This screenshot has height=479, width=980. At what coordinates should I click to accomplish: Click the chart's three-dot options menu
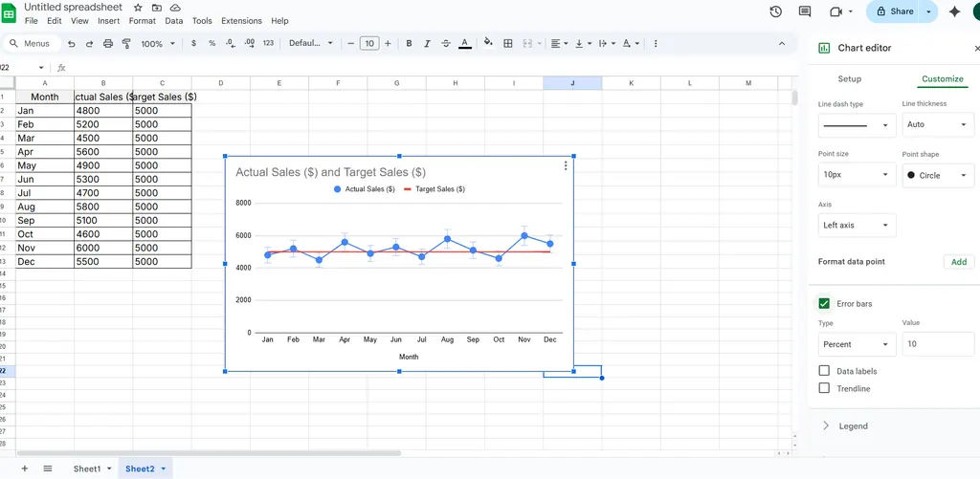[x=566, y=166]
